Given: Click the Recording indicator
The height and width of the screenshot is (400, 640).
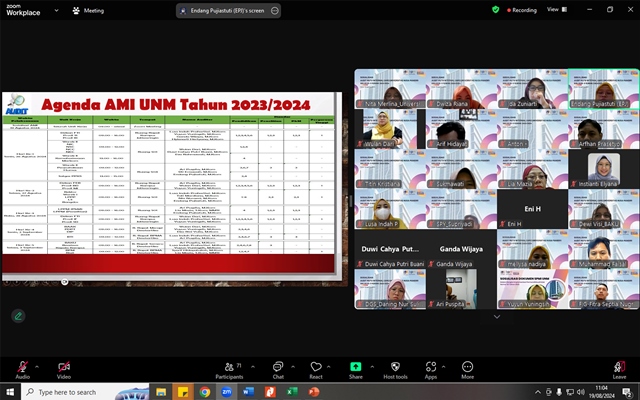Looking at the screenshot, I should pos(521,9).
